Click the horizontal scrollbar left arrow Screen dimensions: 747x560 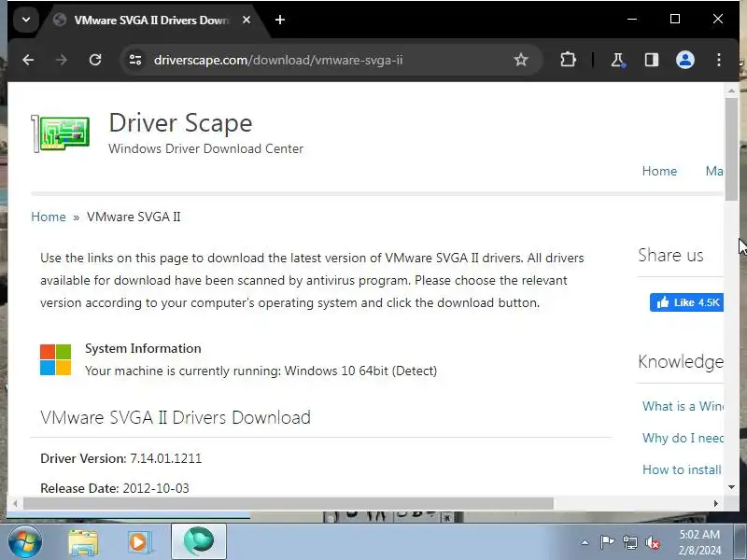pos(15,503)
